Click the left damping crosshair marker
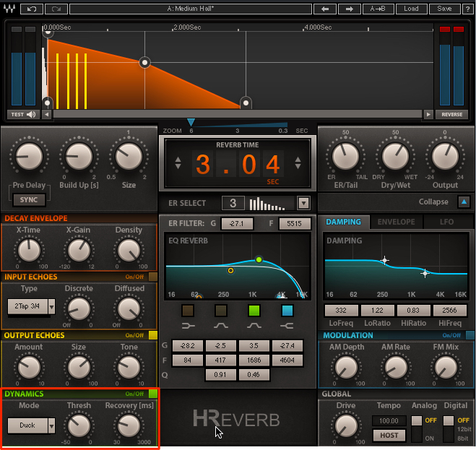Image resolution: width=476 pixels, height=450 pixels. tap(384, 260)
